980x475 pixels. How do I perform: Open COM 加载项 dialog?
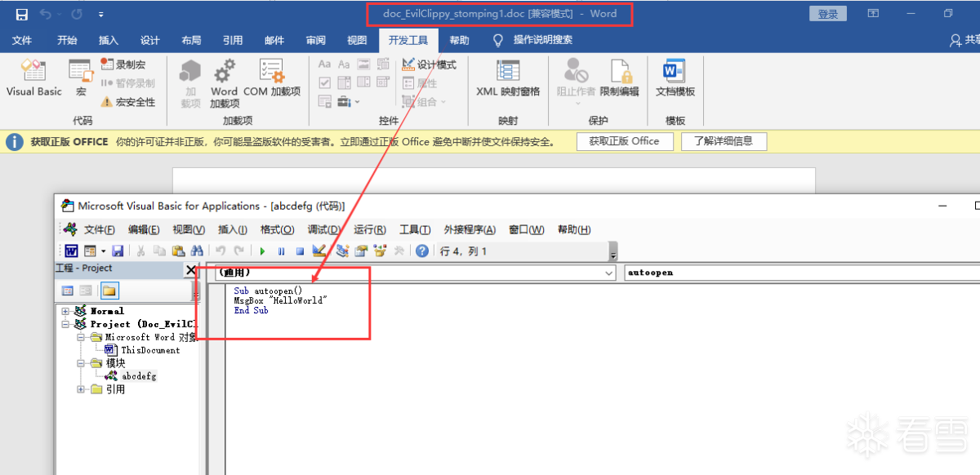coord(272,78)
